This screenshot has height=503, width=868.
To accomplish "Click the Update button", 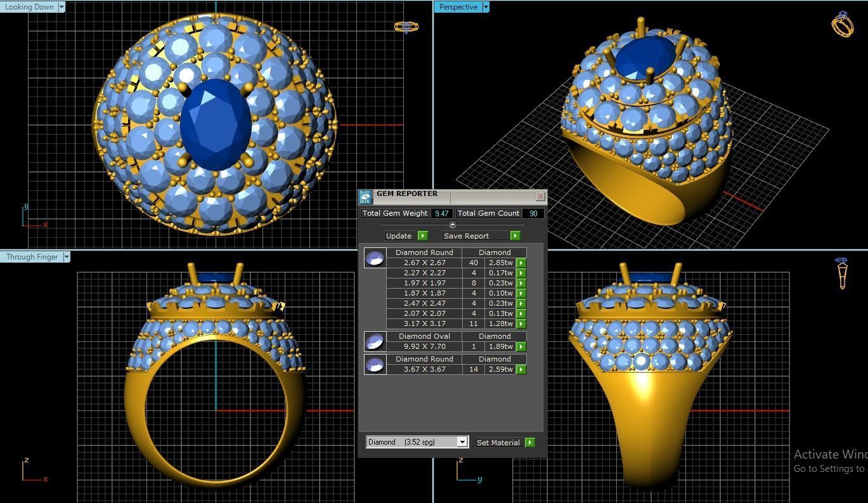I will tap(399, 236).
